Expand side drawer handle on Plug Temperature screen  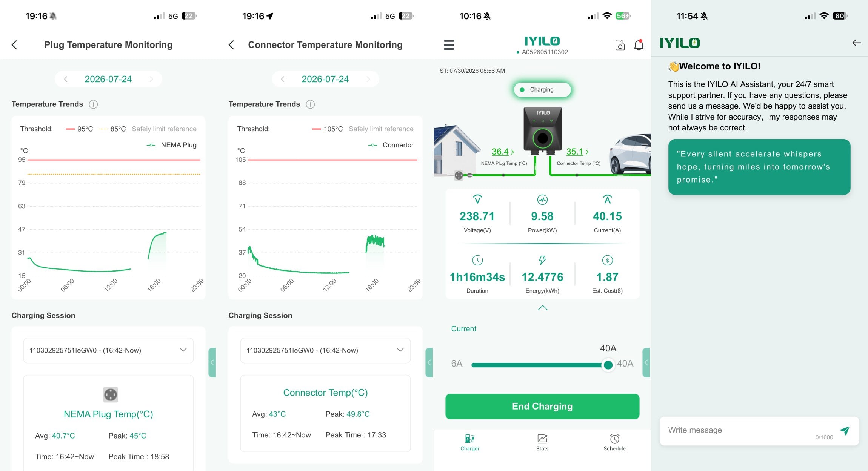[212, 362]
